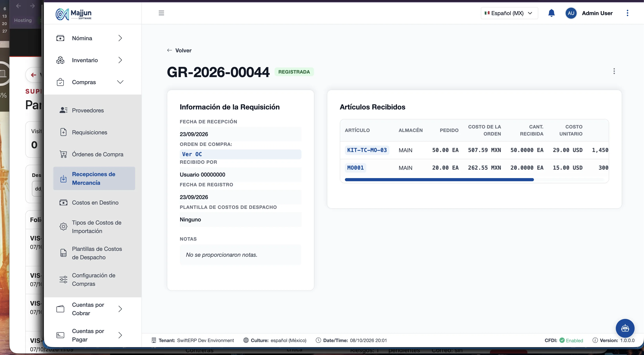Click the Admin User name
644x355 pixels.
click(597, 13)
